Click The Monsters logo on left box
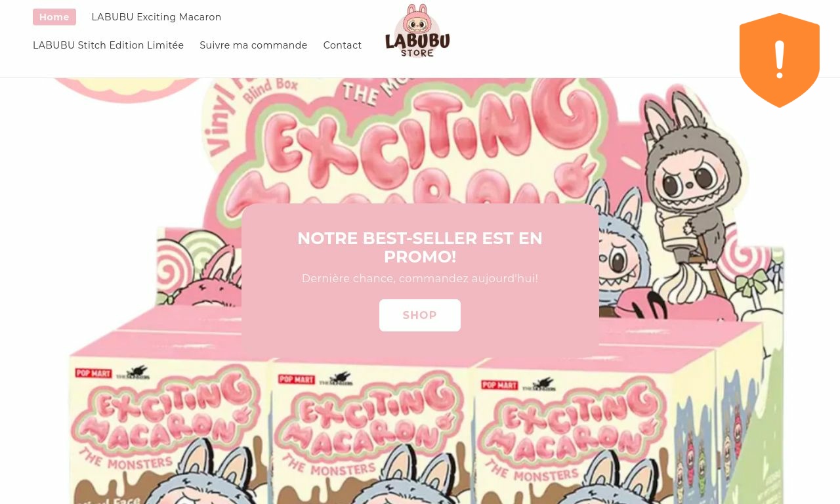Image resolution: width=840 pixels, height=504 pixels. (133, 373)
